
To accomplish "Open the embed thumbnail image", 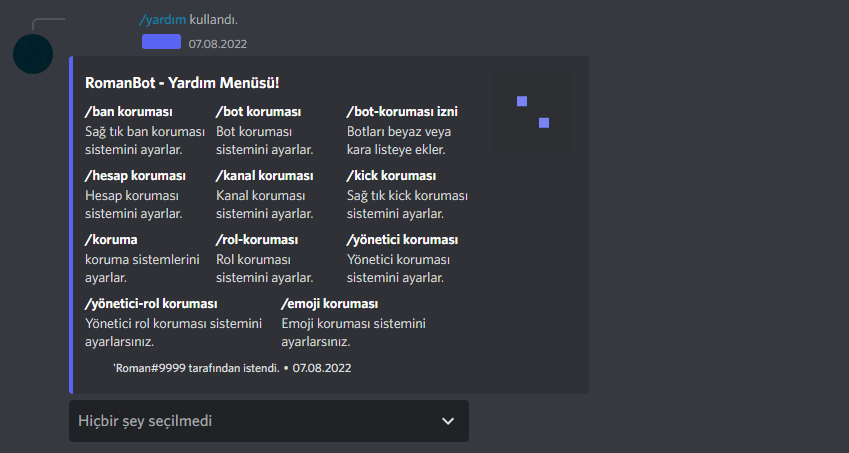I will click(x=533, y=111).
